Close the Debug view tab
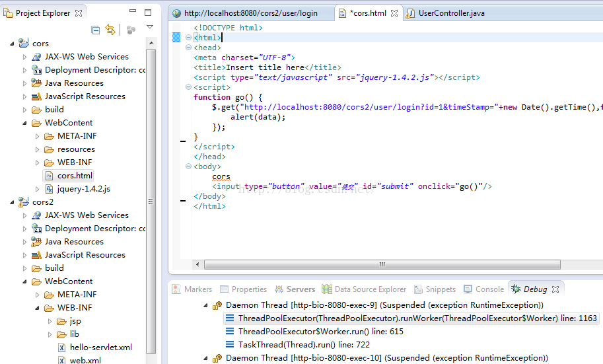 pyautogui.click(x=555, y=289)
